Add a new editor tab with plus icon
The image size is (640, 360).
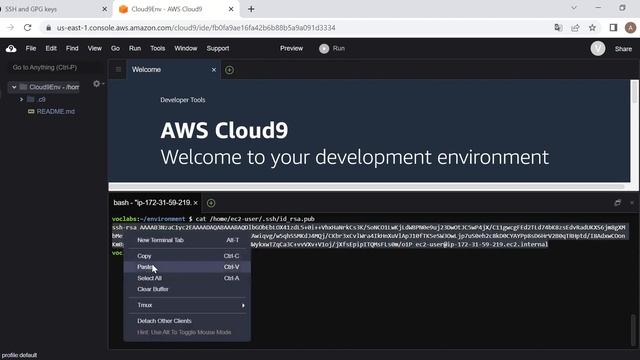[229, 70]
